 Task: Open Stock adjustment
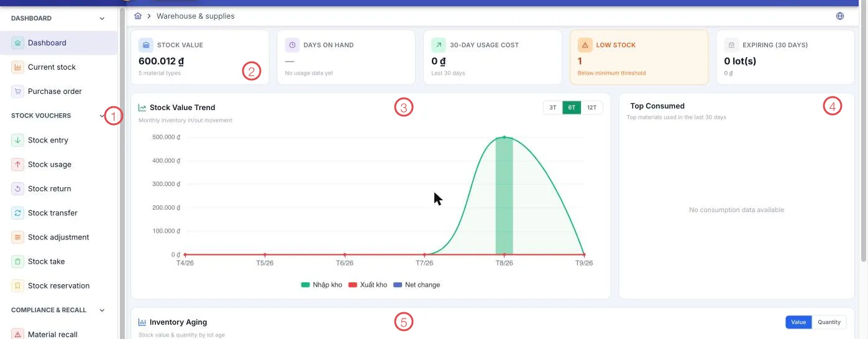point(58,237)
